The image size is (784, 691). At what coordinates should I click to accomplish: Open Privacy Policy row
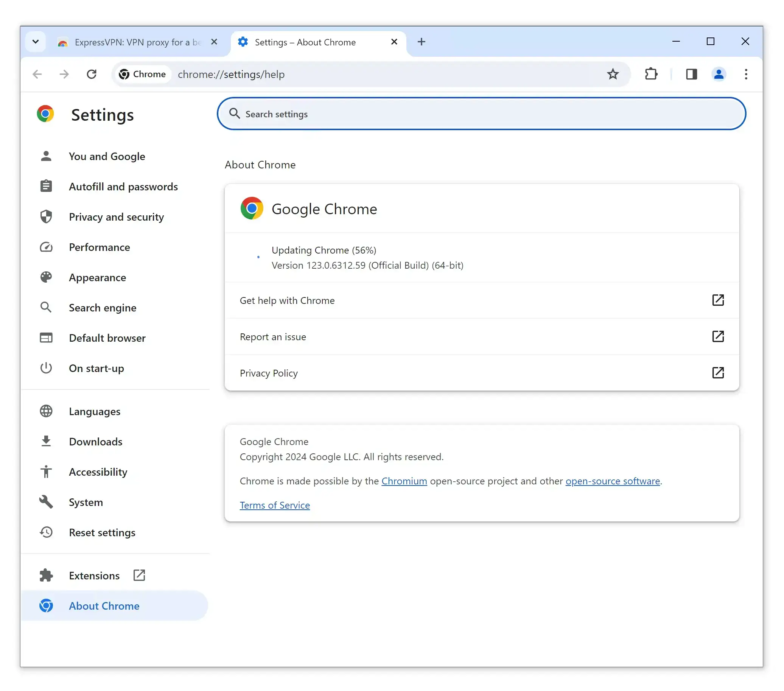tap(482, 373)
